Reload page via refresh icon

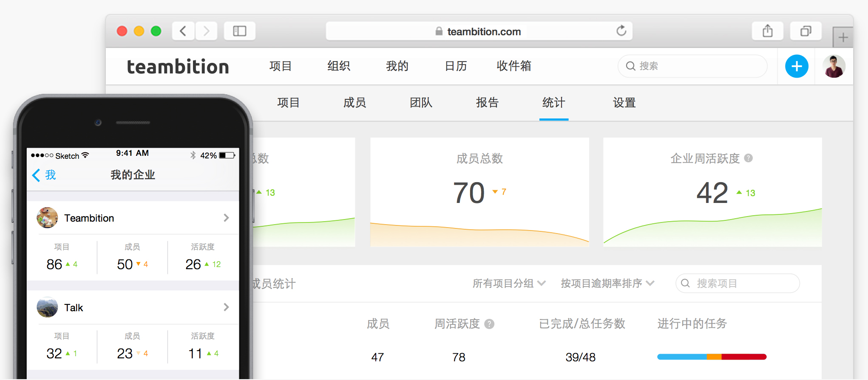pos(621,31)
